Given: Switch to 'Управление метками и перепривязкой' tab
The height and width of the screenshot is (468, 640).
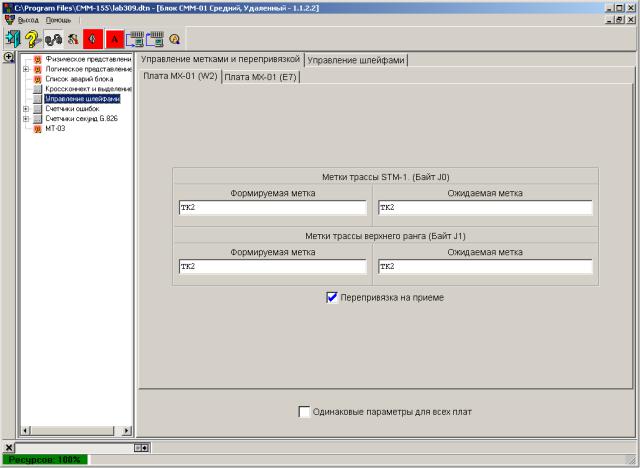Looking at the screenshot, I should 220,59.
